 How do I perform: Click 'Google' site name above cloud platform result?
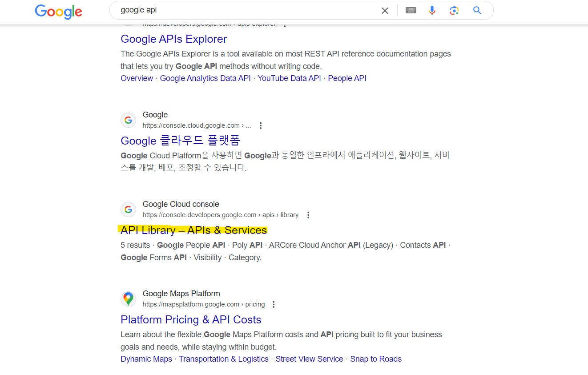[155, 115]
